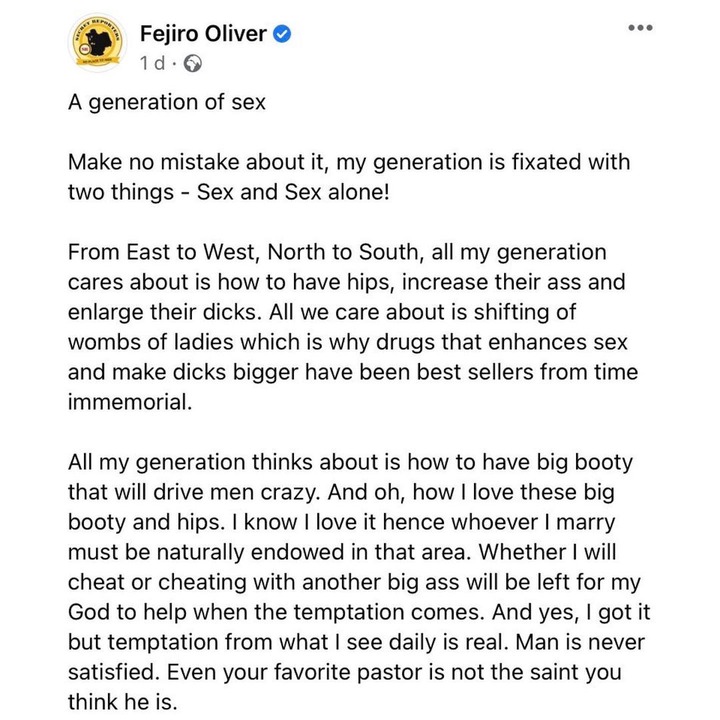Screen dimensions: 720x720
Task: Click the last line 'think he is.'
Action: [x=123, y=702]
